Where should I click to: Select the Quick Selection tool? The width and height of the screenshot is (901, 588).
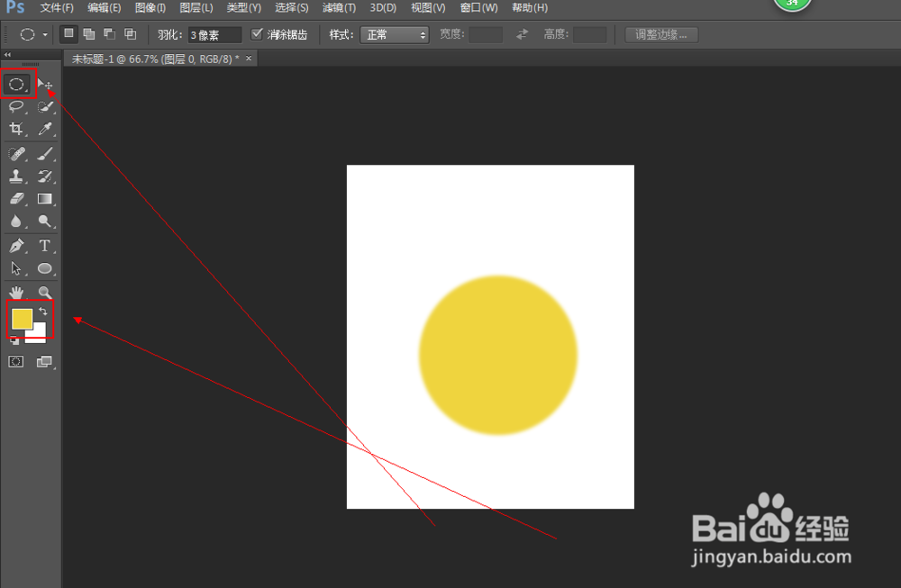pos(45,107)
